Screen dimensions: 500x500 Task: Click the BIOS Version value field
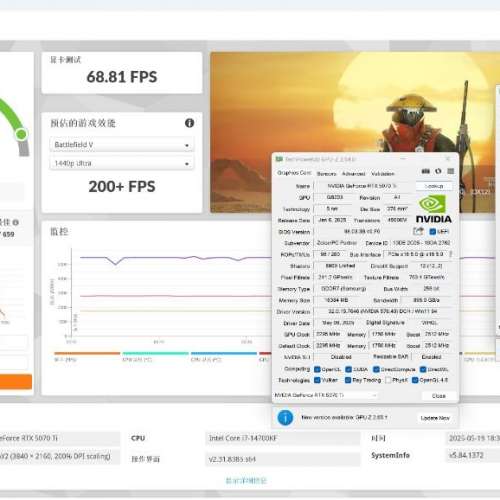point(362,231)
